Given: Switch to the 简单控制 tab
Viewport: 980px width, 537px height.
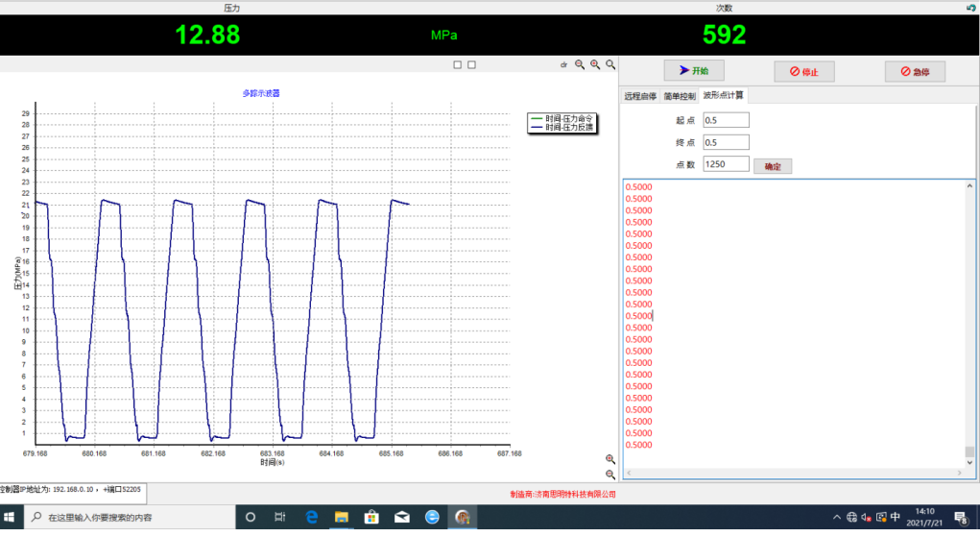Looking at the screenshot, I should 680,96.
